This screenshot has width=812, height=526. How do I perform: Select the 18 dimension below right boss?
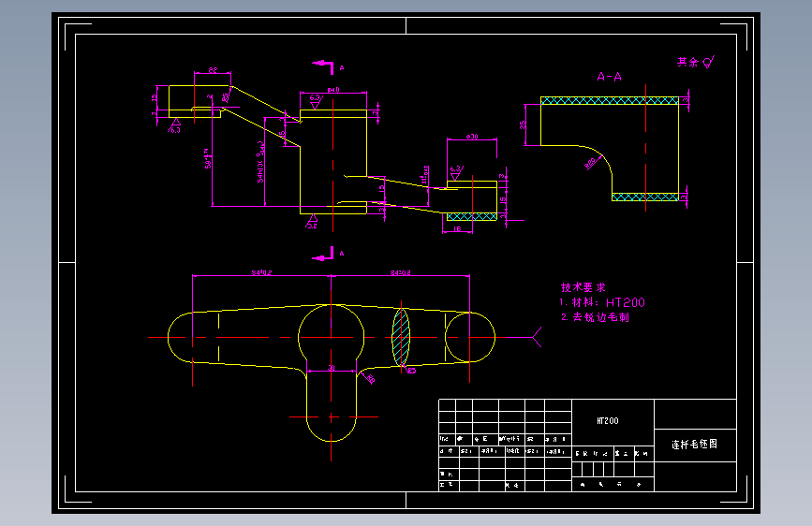point(457,228)
